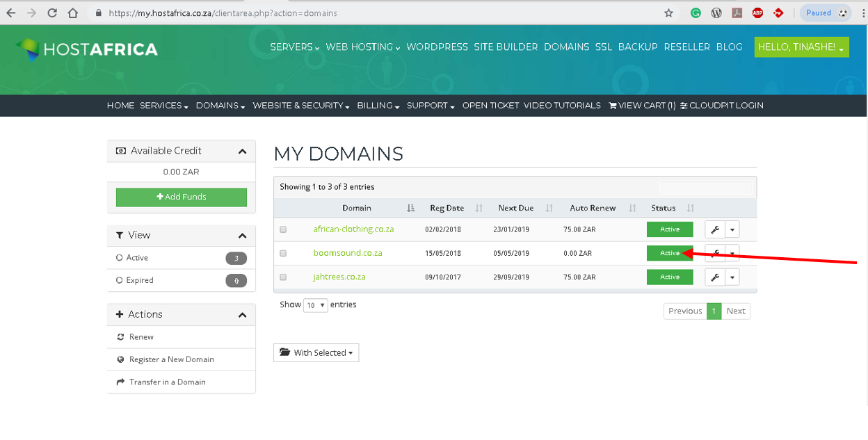The width and height of the screenshot is (868, 440).
Task: Click the Active status badge for jahtrees.co.za
Action: 670,277
